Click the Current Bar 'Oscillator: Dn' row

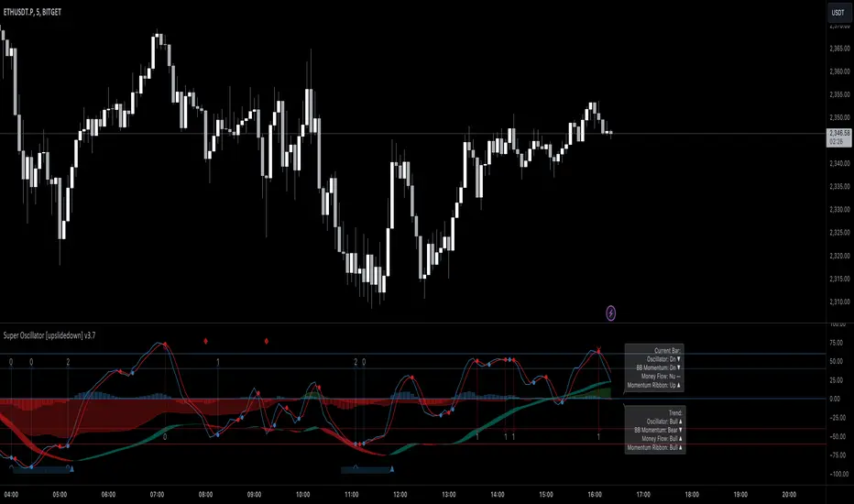(x=663, y=359)
